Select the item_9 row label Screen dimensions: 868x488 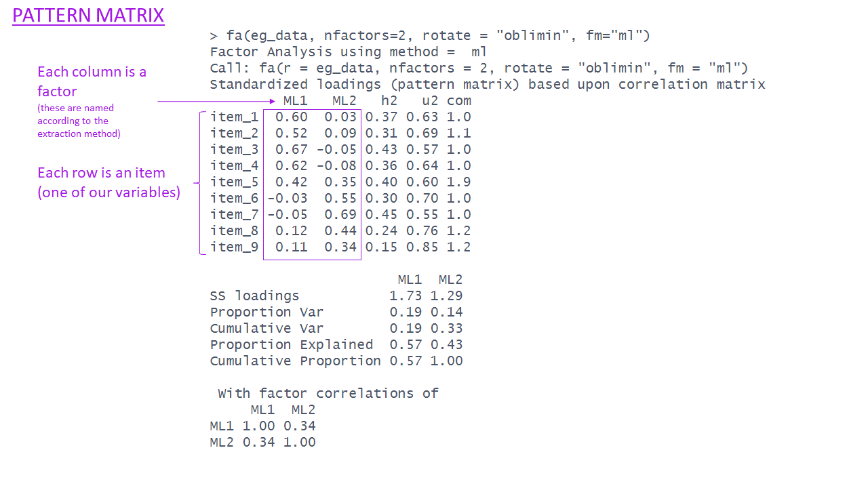(235, 247)
